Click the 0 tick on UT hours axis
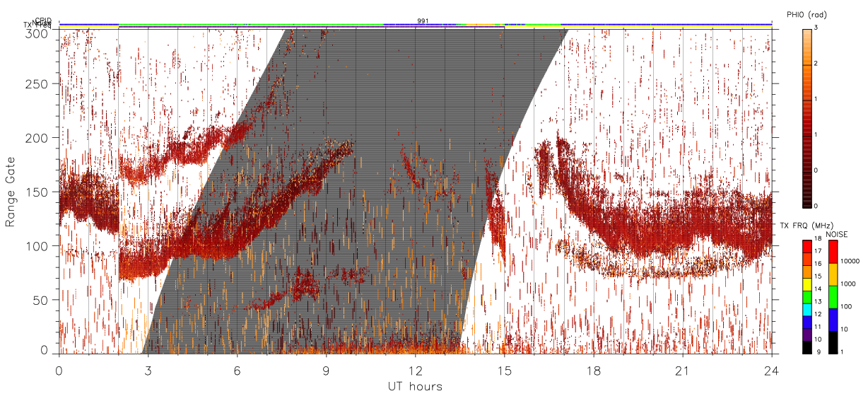868x401 pixels. click(x=59, y=370)
